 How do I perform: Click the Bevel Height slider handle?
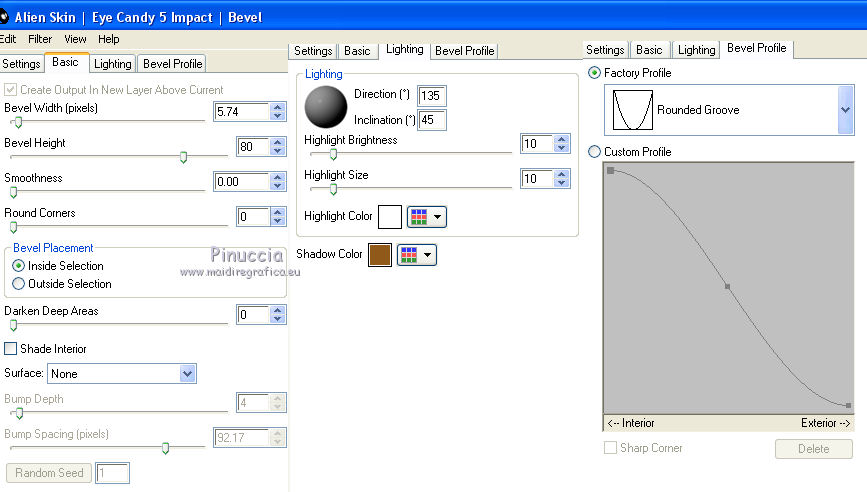(x=184, y=157)
